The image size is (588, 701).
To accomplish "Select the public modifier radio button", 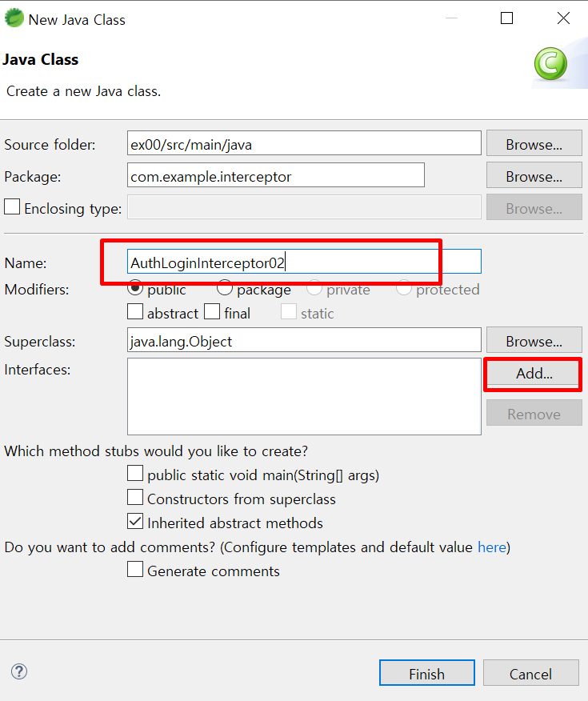I will pos(135,288).
